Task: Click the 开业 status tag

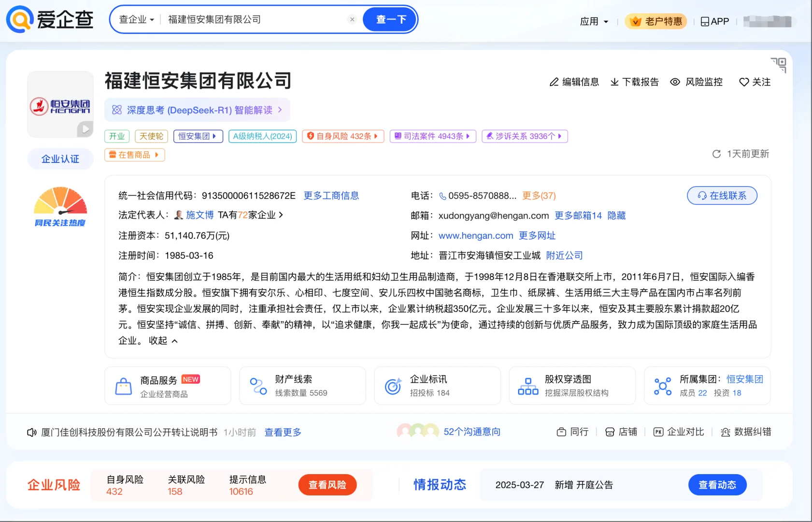Action: point(117,136)
